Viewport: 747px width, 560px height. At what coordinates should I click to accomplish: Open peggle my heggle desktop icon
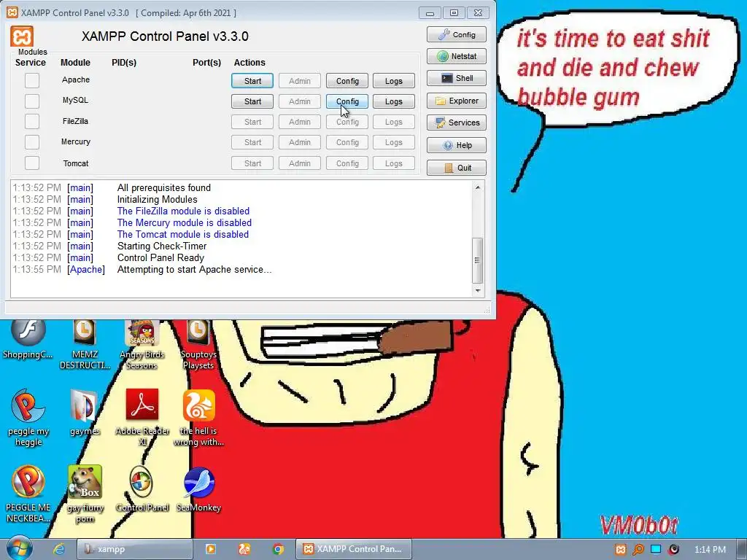(x=28, y=418)
